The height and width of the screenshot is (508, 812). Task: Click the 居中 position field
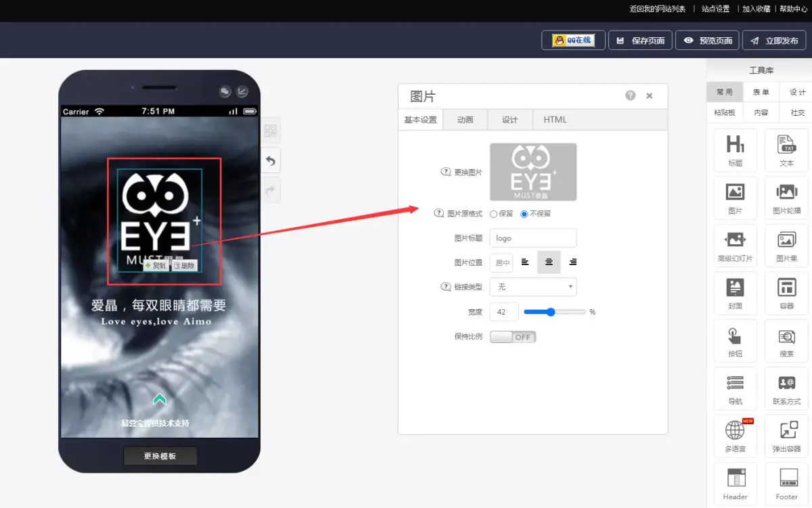pyautogui.click(x=501, y=262)
